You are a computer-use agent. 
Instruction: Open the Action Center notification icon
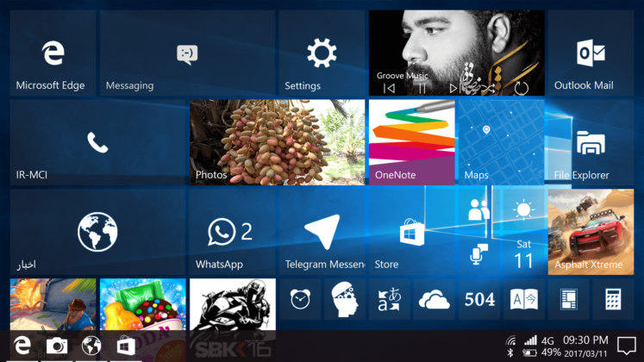coord(627,346)
